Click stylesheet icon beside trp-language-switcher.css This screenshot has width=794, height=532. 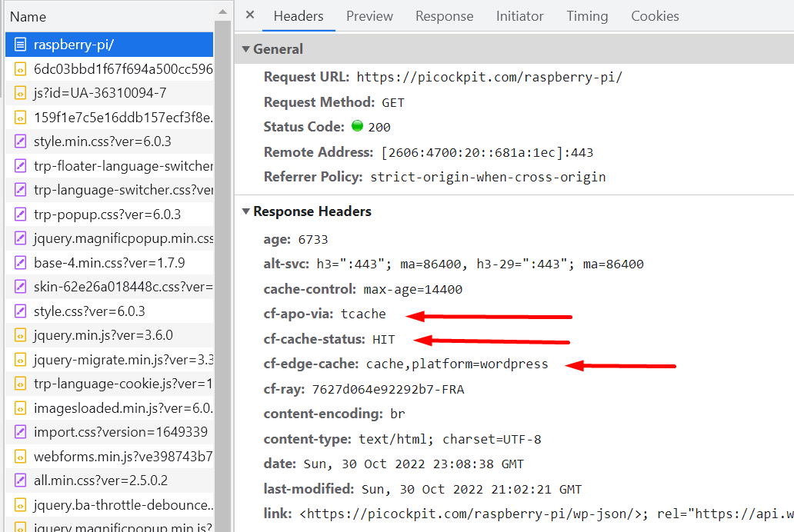(20, 190)
